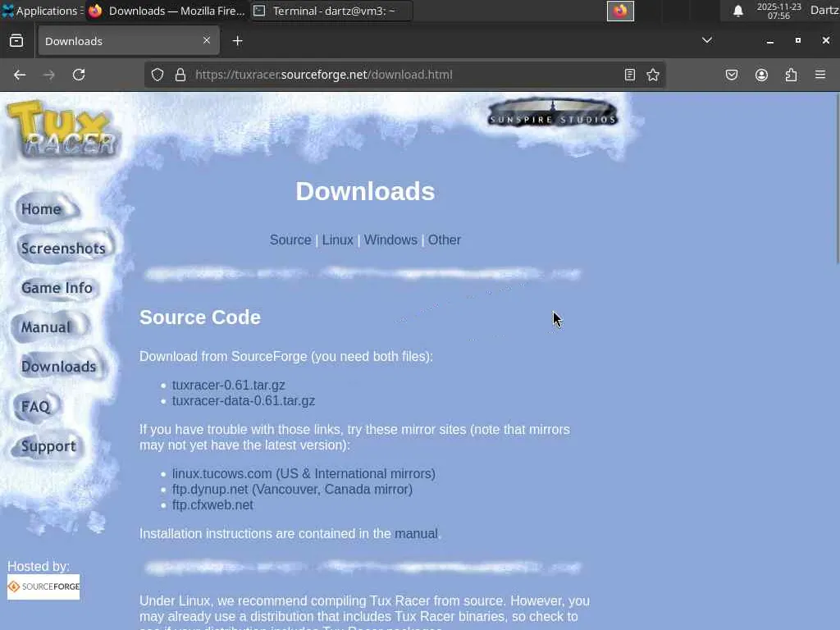Open Firefox View tab icon
This screenshot has width=840, height=630.
(16, 41)
